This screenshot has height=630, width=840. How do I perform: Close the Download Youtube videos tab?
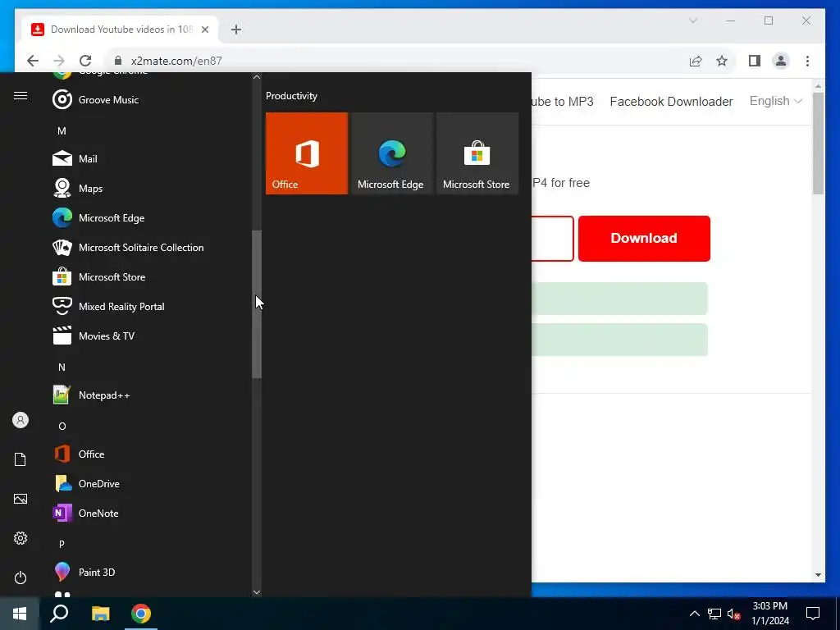pos(204,30)
